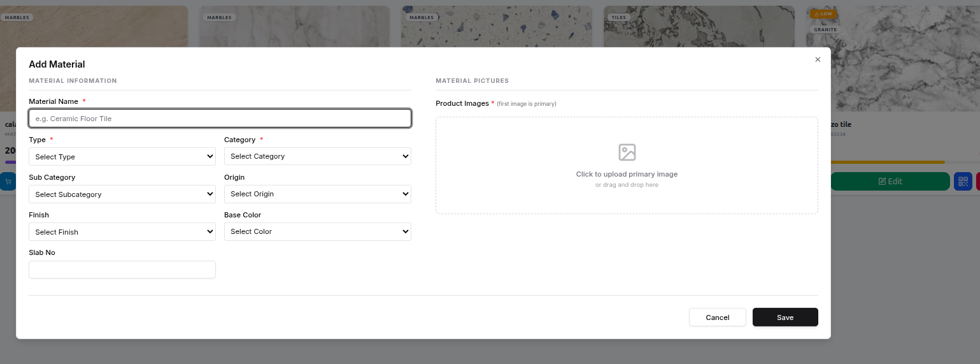Open the Type dropdown
The height and width of the screenshot is (364, 980).
pos(122,156)
